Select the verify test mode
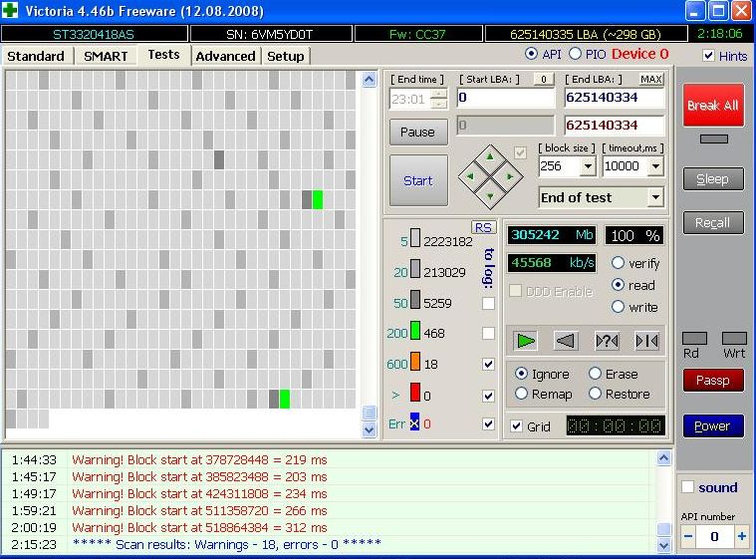The width and height of the screenshot is (756, 559). (x=619, y=263)
